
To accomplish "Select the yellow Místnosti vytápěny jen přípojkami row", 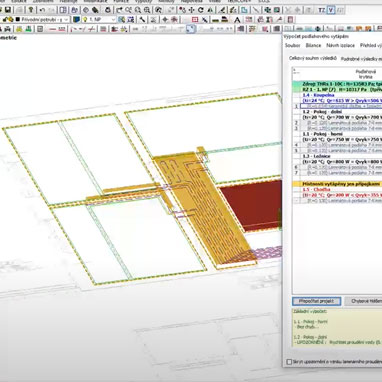I will [x=337, y=184].
